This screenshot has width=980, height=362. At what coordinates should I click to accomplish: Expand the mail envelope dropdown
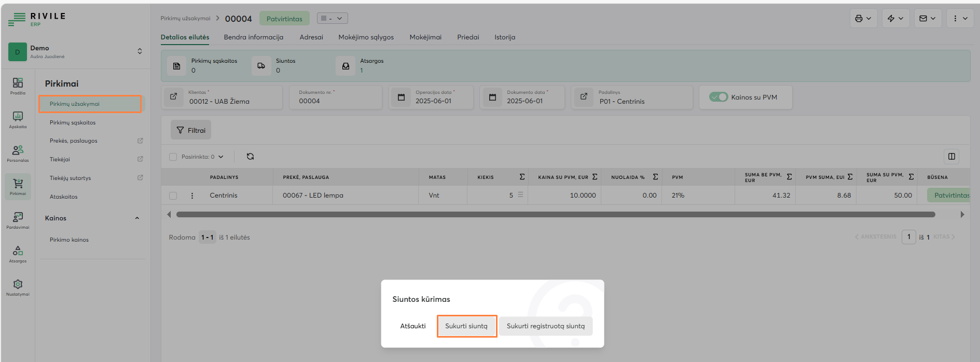pyautogui.click(x=927, y=18)
